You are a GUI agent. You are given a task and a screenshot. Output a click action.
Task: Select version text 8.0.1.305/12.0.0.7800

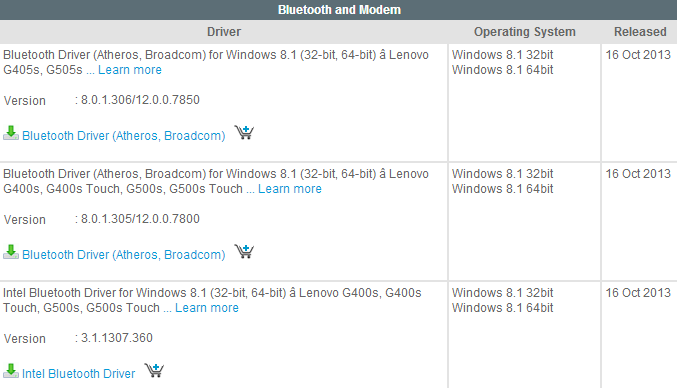140,219
